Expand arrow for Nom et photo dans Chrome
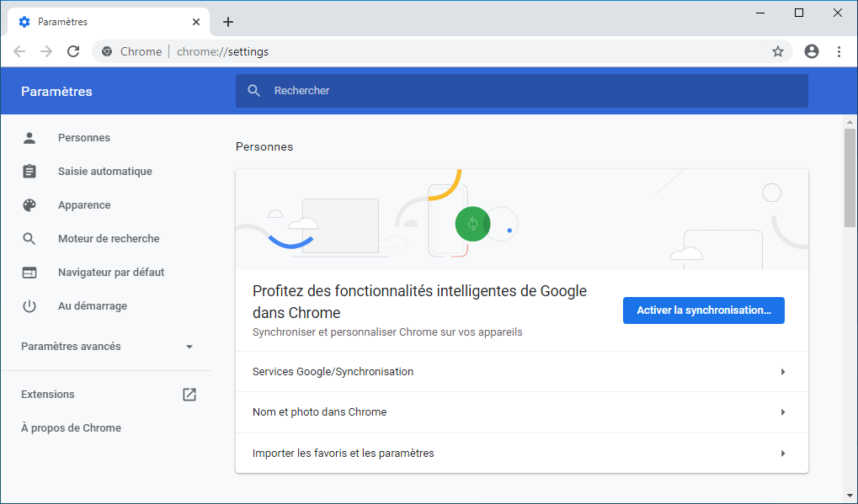This screenshot has width=858, height=504. 783,412
